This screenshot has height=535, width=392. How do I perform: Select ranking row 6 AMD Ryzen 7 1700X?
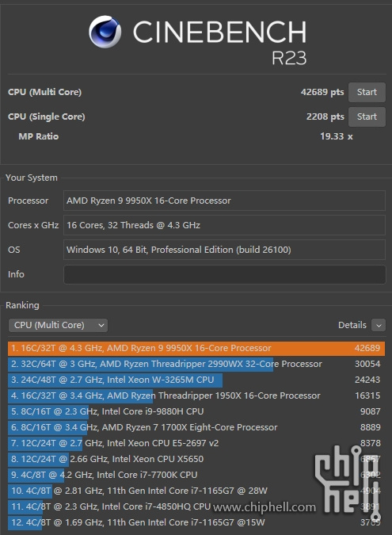196,427
